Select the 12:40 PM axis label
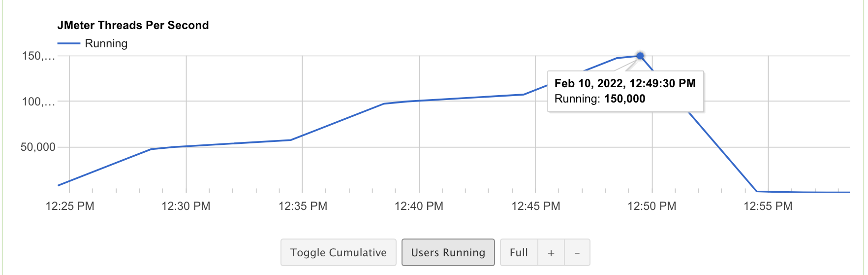The height and width of the screenshot is (275, 868). coord(419,206)
